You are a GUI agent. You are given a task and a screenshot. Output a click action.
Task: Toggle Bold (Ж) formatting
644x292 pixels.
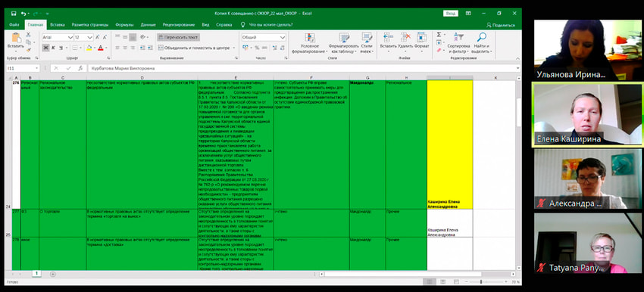[x=45, y=48]
